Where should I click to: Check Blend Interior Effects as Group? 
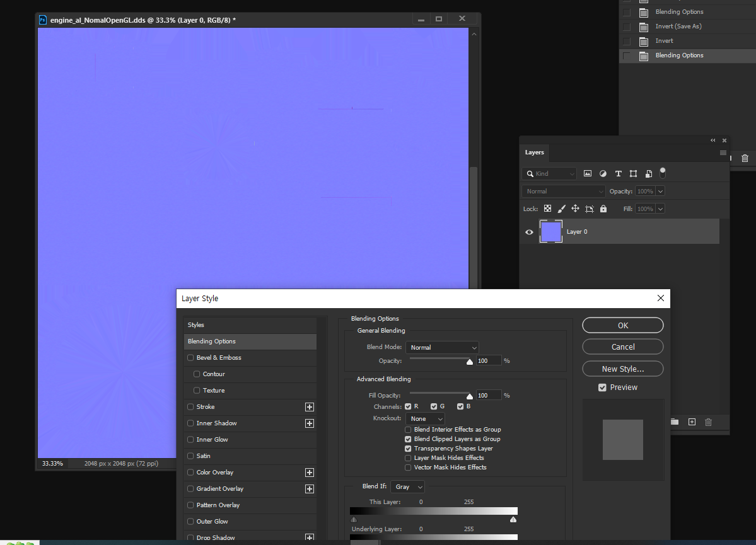coord(408,429)
